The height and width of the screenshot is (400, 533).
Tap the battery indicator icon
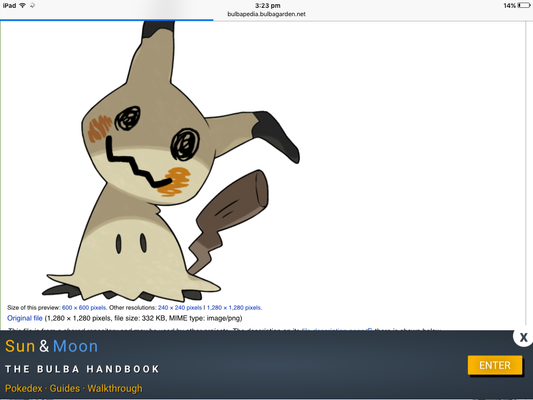[x=523, y=5]
